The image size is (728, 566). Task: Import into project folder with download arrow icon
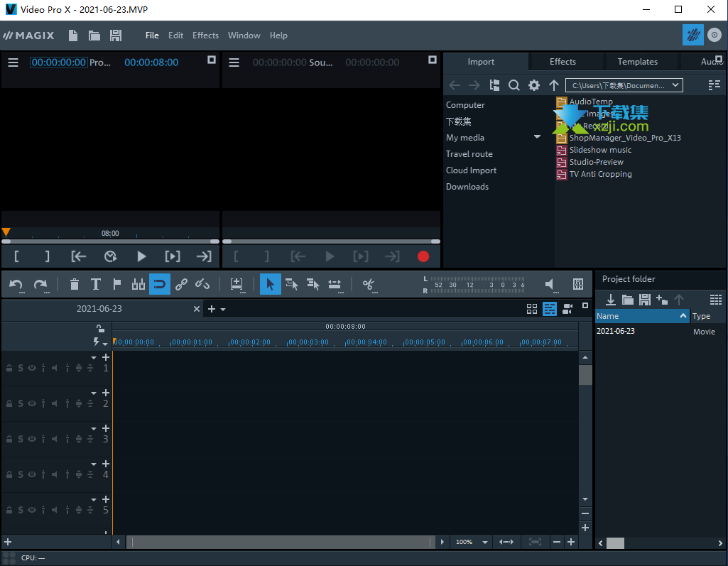[x=611, y=300]
